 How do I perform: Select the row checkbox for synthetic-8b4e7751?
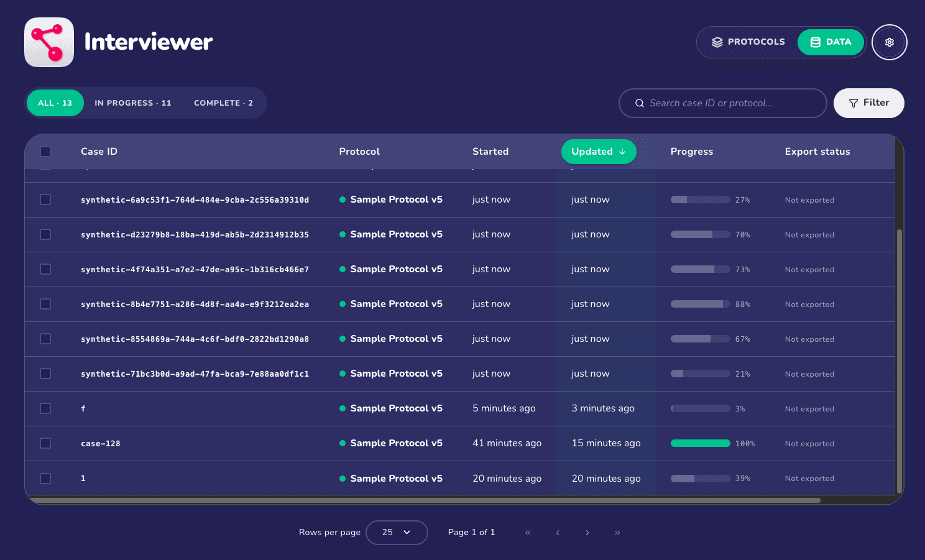(x=45, y=304)
